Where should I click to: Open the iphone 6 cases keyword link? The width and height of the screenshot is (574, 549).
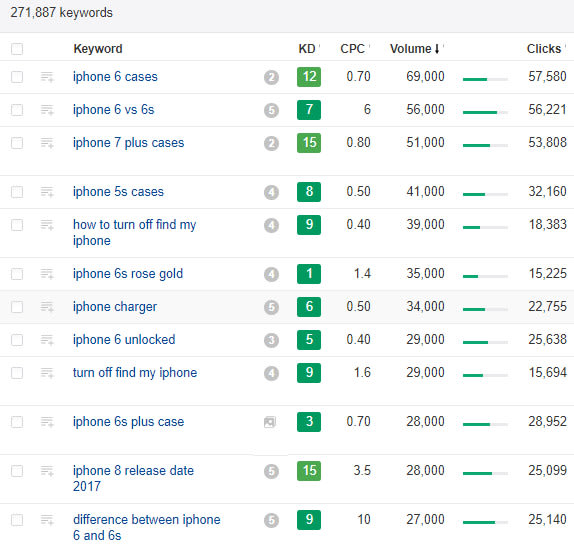point(115,77)
